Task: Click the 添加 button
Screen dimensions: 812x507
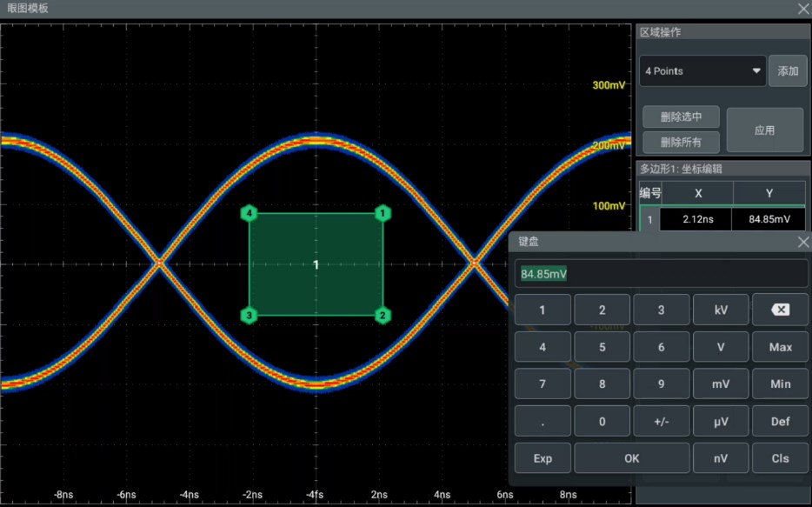Action: click(788, 71)
